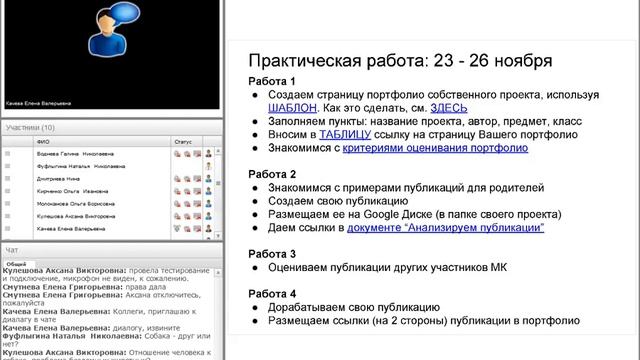Select participant name Фуфлыгина Наталья Николаевна in list
The width and height of the screenshot is (640, 360).
point(81,167)
